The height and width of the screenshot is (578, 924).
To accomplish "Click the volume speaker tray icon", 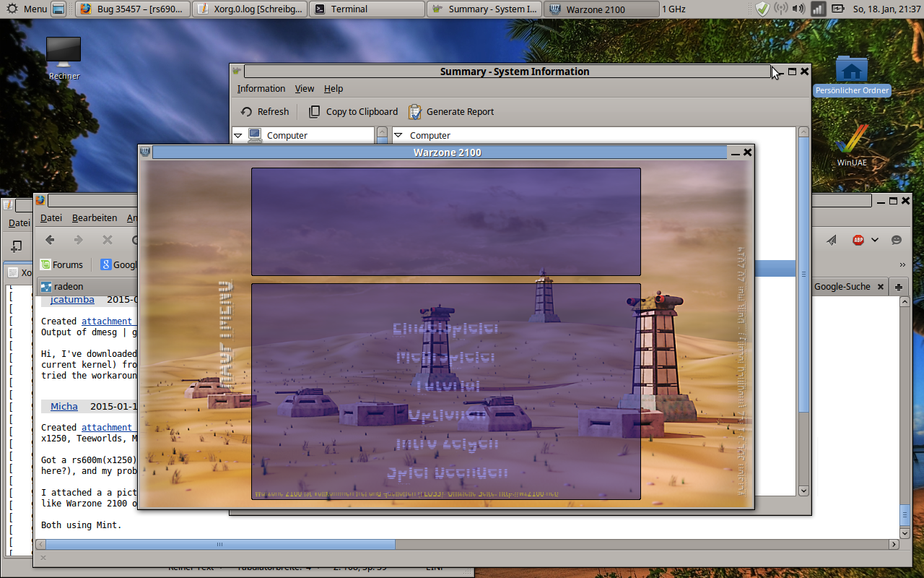I will click(798, 9).
